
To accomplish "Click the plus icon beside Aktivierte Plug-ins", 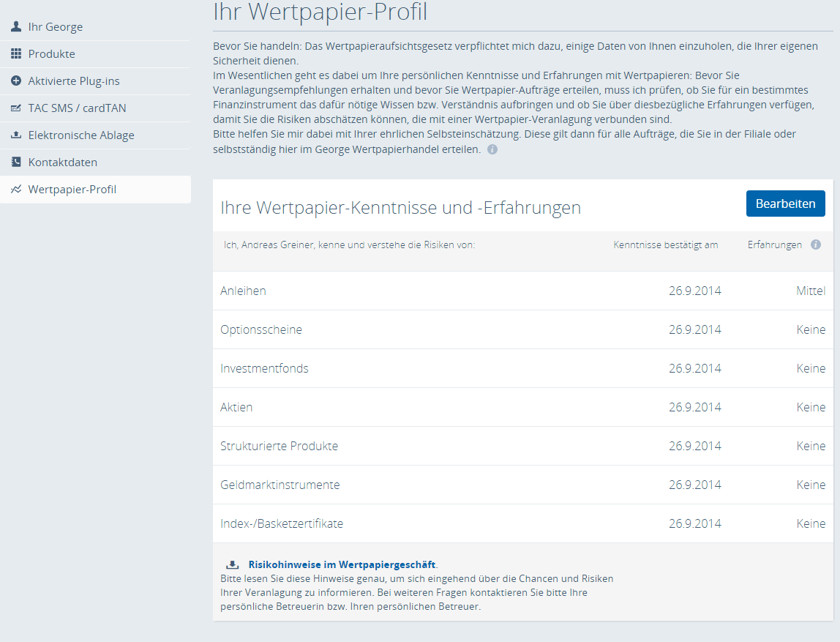I will point(16,81).
